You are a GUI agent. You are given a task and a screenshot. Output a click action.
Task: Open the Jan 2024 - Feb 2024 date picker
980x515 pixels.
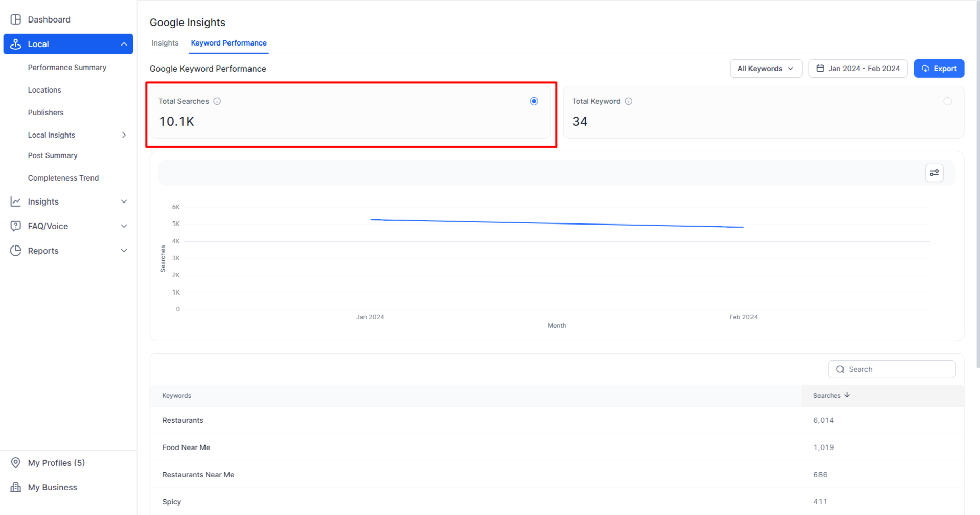pyautogui.click(x=858, y=69)
